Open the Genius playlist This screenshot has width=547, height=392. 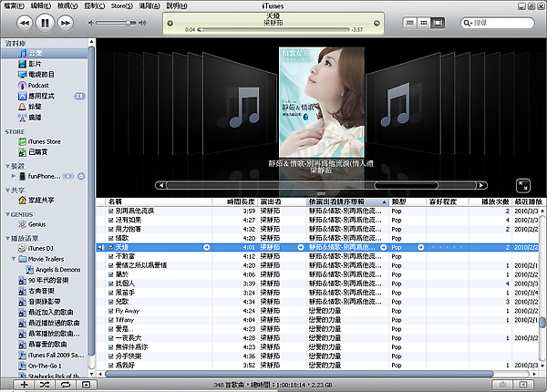tap(36, 224)
